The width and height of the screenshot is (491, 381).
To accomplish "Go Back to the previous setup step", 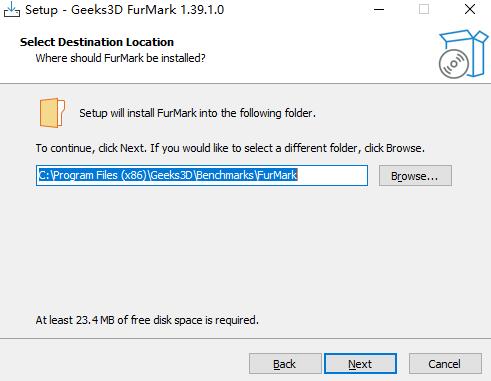I will (x=285, y=364).
